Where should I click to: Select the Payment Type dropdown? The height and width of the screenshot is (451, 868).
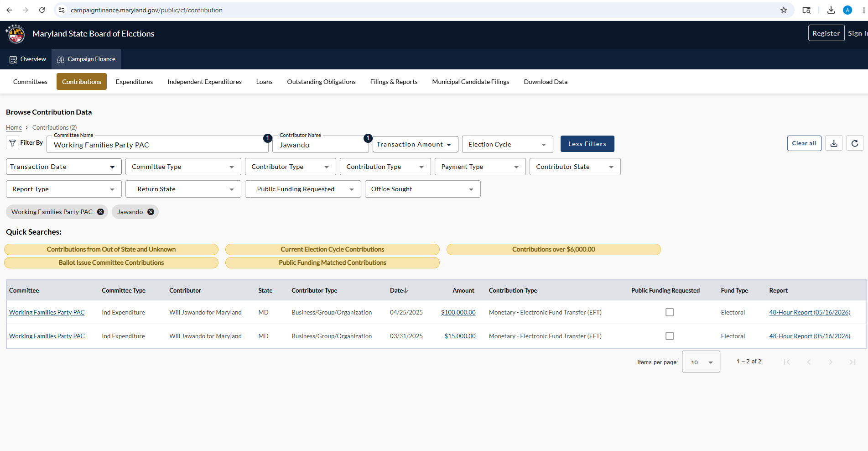click(x=480, y=167)
